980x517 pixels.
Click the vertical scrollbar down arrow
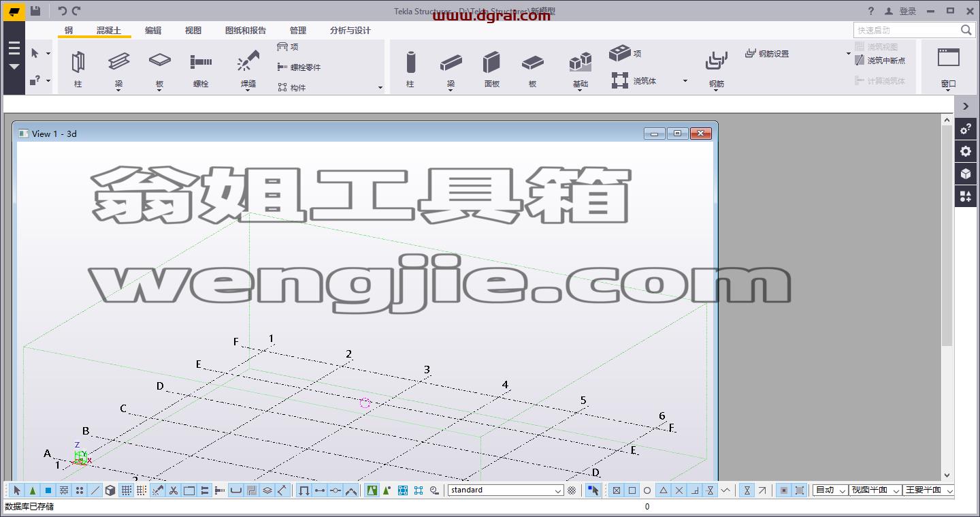click(x=947, y=475)
